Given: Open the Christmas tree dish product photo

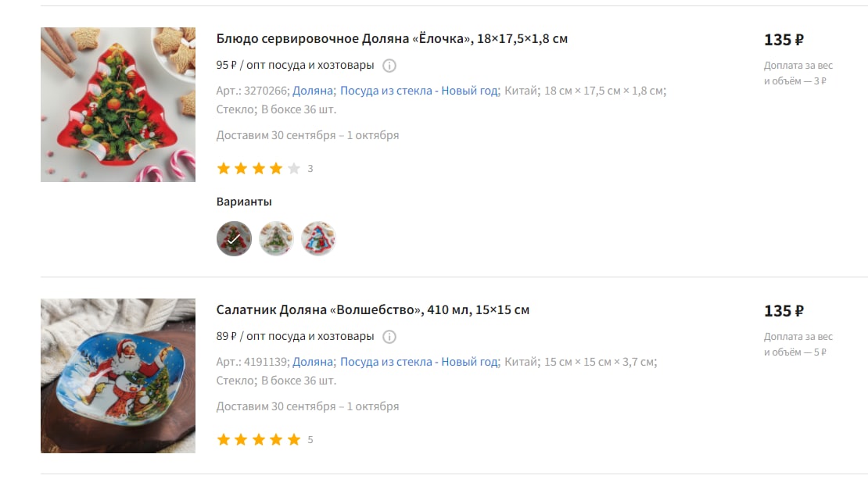Looking at the screenshot, I should pyautogui.click(x=118, y=105).
